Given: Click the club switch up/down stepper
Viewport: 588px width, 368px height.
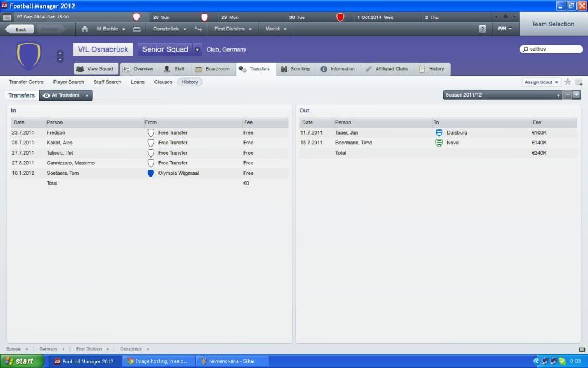Looking at the screenshot, I should (60, 56).
